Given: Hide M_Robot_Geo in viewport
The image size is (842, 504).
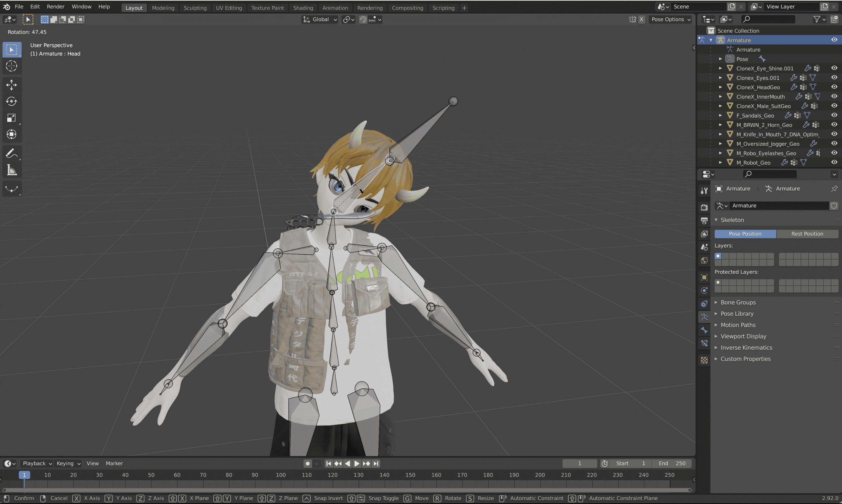Looking at the screenshot, I should coord(834,162).
